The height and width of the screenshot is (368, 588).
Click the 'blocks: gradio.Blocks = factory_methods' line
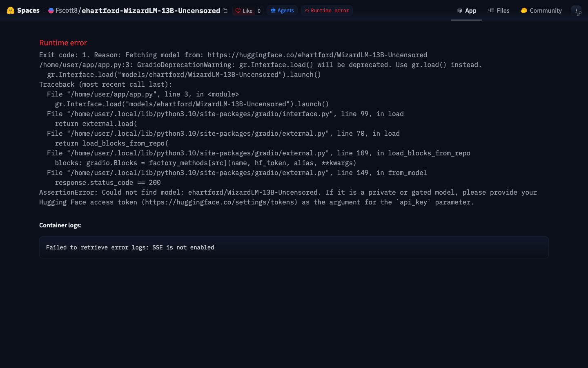(x=205, y=163)
